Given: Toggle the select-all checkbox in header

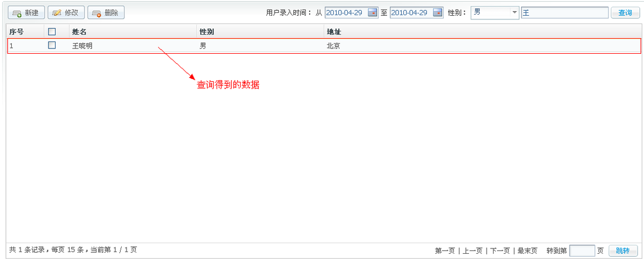Looking at the screenshot, I should (52, 32).
